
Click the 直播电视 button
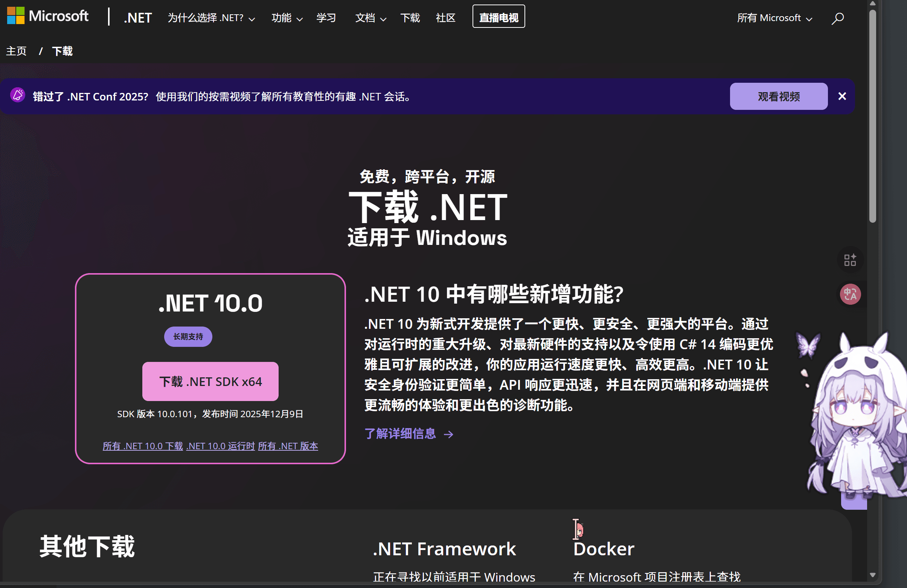[x=498, y=17]
